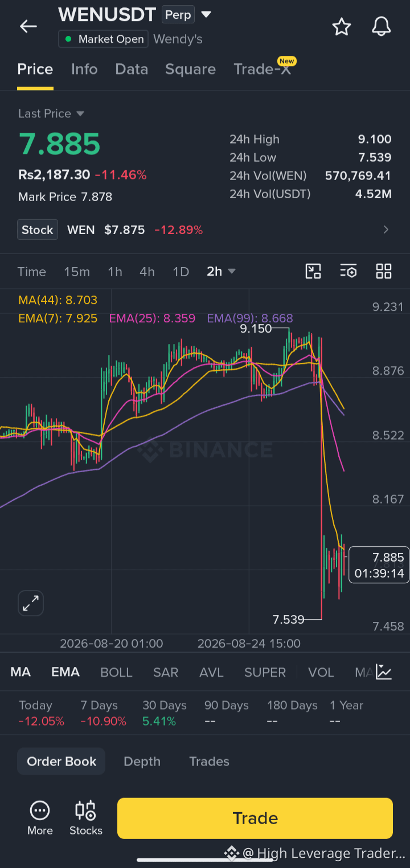Screen dimensions: 410x868
Task: Open the Depth tab
Action: [142, 761]
